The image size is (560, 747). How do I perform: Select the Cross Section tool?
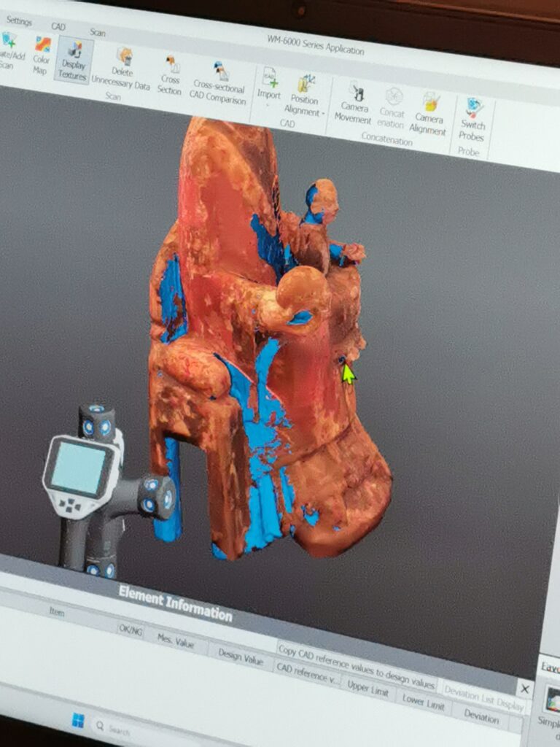pyautogui.click(x=171, y=74)
